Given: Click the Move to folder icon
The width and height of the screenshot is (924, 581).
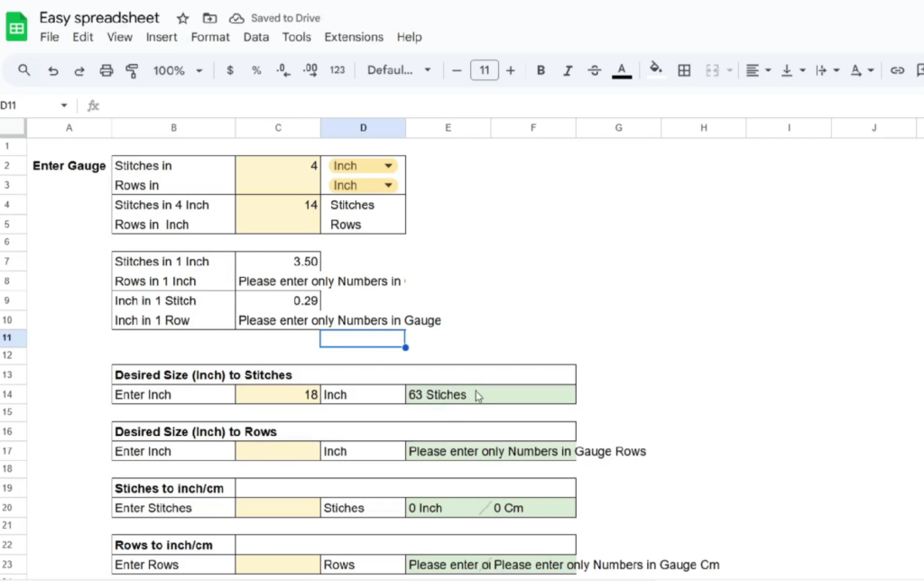Looking at the screenshot, I should [209, 18].
